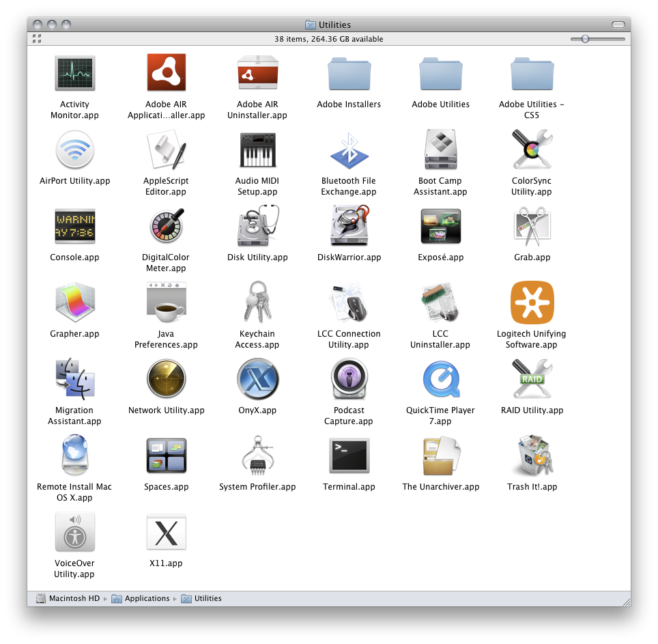Select the QuickTime Player 7 icon
Screen dimensions: 658x644
[441, 379]
